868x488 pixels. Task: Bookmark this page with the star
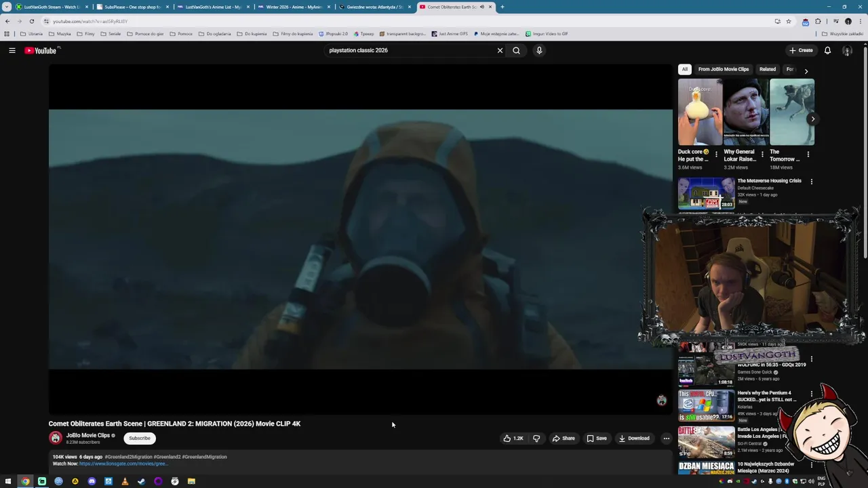(788, 21)
